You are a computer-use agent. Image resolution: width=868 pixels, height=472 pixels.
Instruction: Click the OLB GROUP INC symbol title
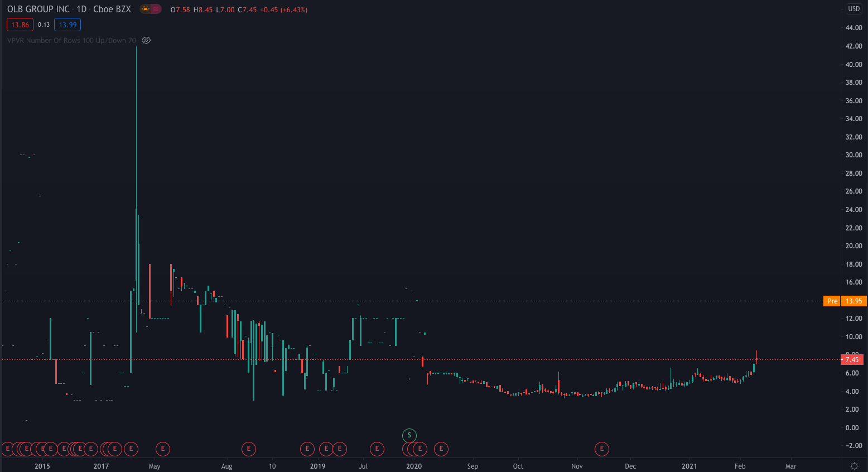point(38,9)
